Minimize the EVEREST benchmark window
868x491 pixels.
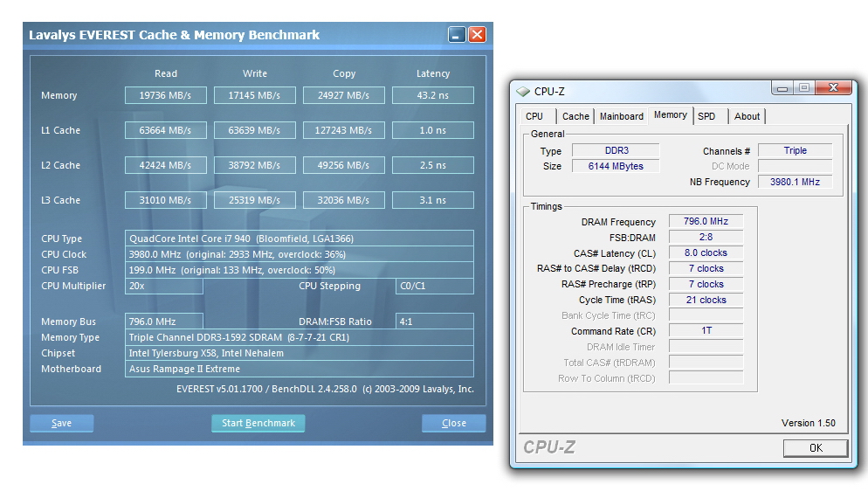click(x=457, y=35)
